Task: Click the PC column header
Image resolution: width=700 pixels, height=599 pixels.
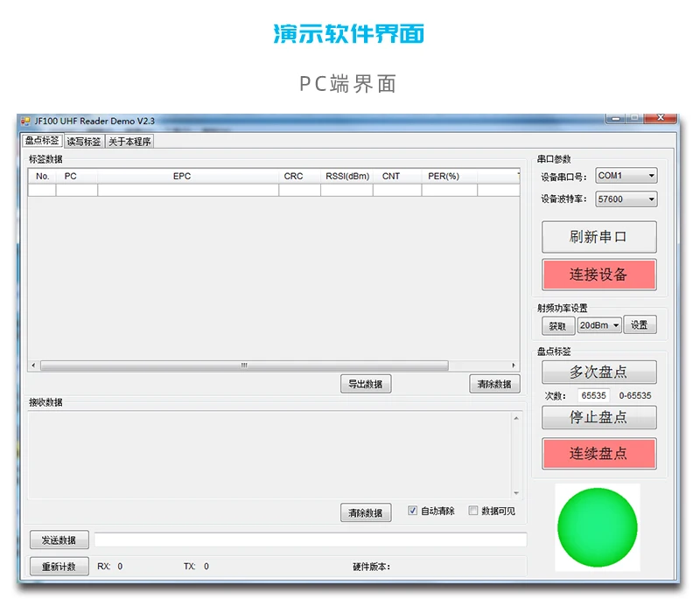Action: tap(77, 176)
